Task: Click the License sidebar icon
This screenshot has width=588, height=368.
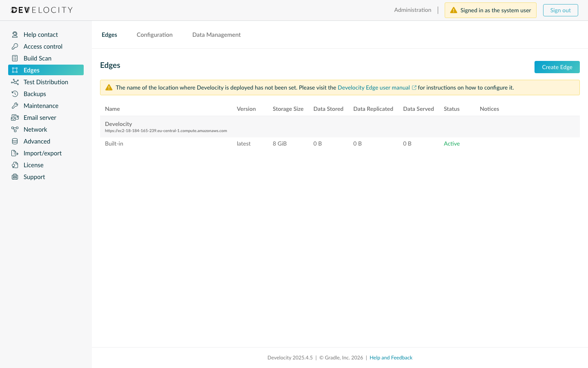Action: point(15,165)
